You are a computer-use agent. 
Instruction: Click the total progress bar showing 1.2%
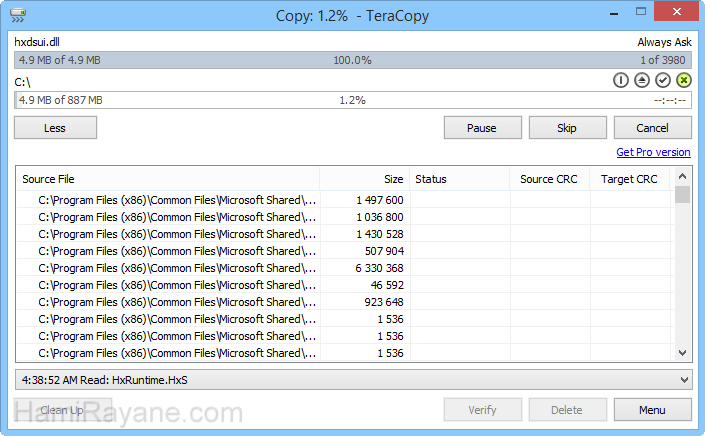point(353,100)
